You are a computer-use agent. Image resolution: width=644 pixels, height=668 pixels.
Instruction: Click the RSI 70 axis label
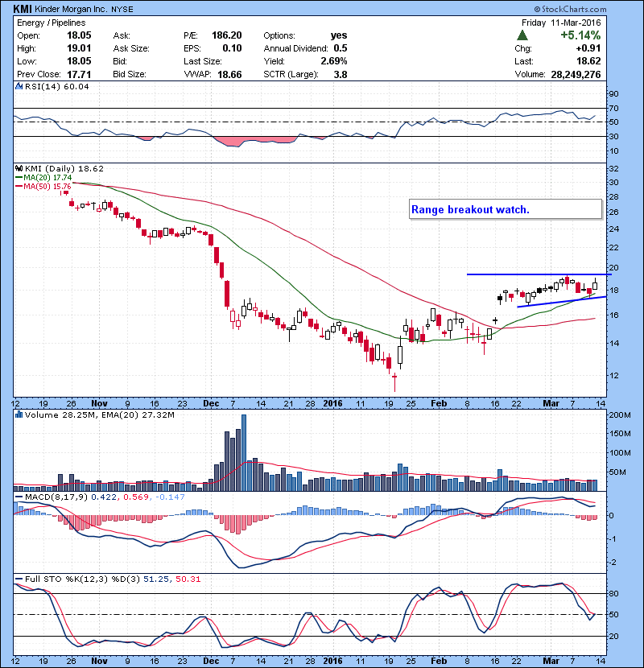pos(613,108)
